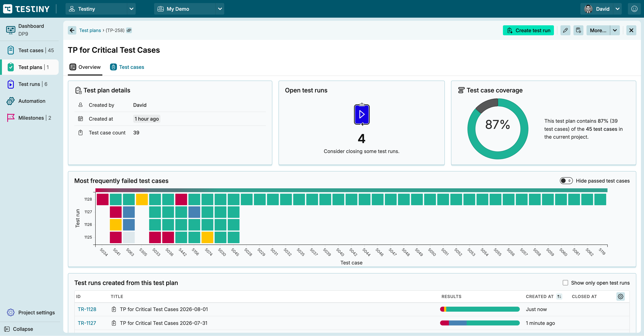Screen dimensions: 644x336
Task: Click the blue cell for run 1127, case 5063
Action: pos(129,212)
